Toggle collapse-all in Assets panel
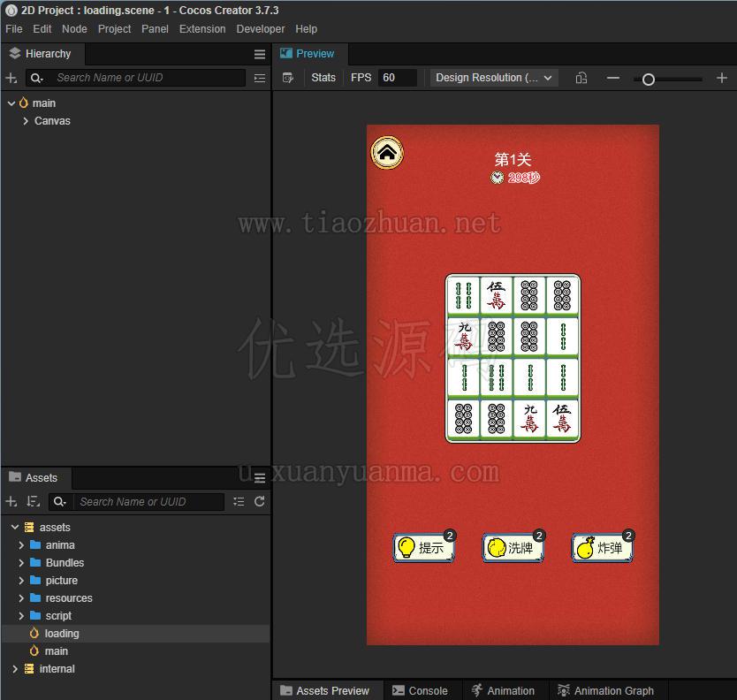This screenshot has height=700, width=737. click(239, 502)
